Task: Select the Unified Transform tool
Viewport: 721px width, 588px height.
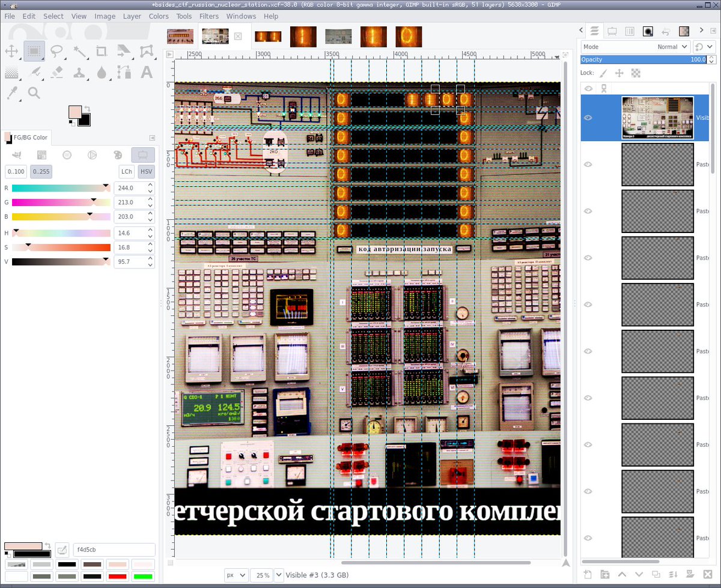Action: pos(124,51)
